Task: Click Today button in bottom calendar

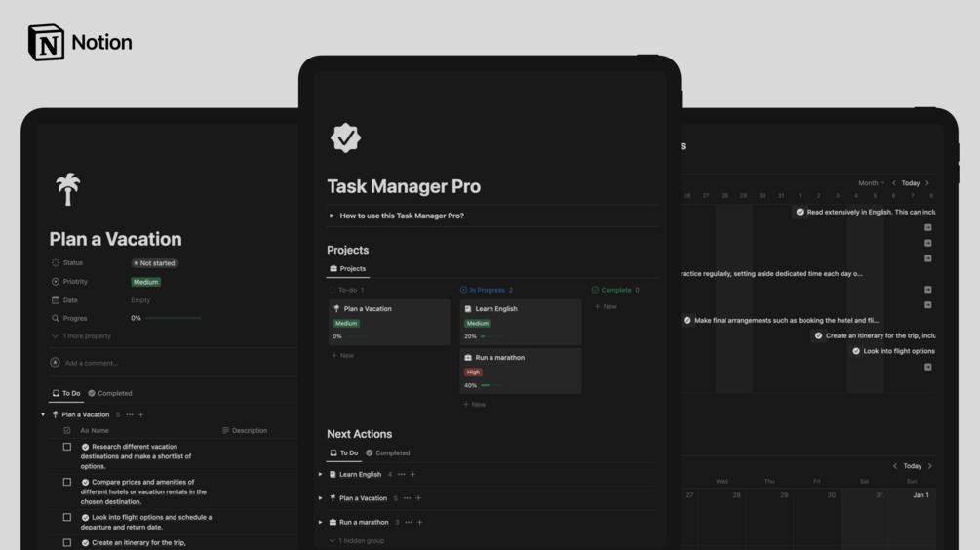Action: [913, 466]
